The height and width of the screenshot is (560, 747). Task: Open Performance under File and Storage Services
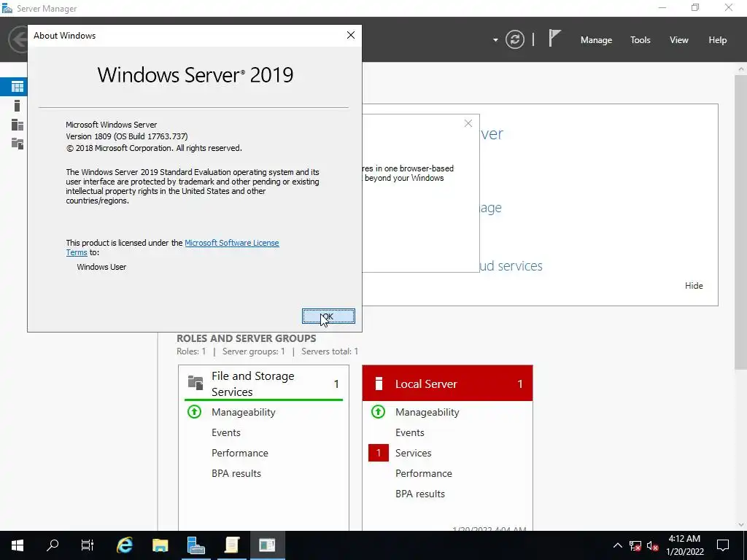239,453
